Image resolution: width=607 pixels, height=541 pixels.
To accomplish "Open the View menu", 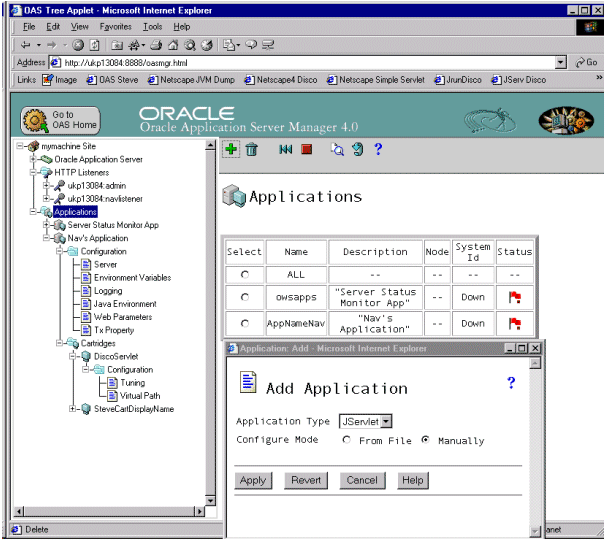I will coord(80,27).
